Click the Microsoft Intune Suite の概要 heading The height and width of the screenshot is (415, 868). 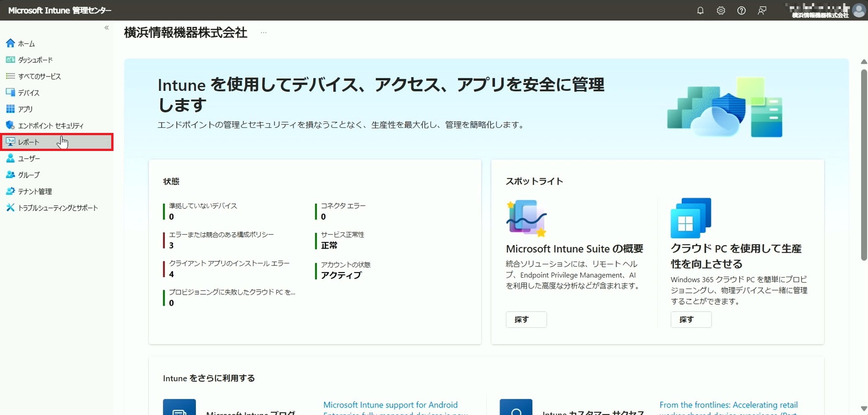coord(575,249)
